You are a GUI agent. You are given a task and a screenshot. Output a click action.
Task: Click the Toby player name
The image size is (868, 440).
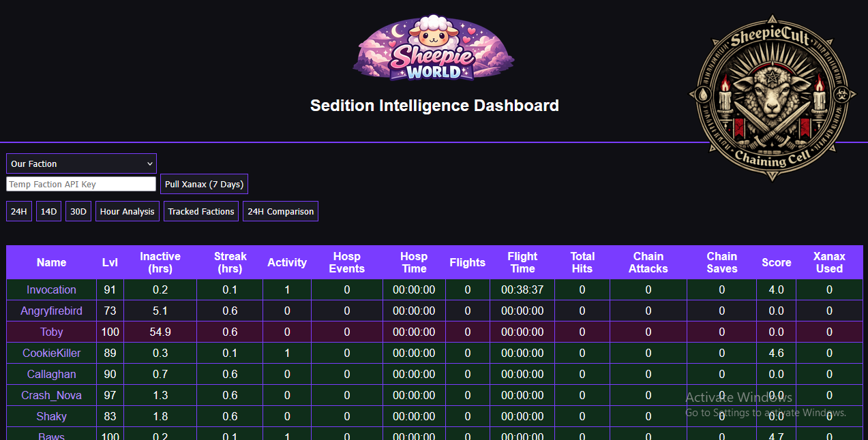tap(51, 332)
